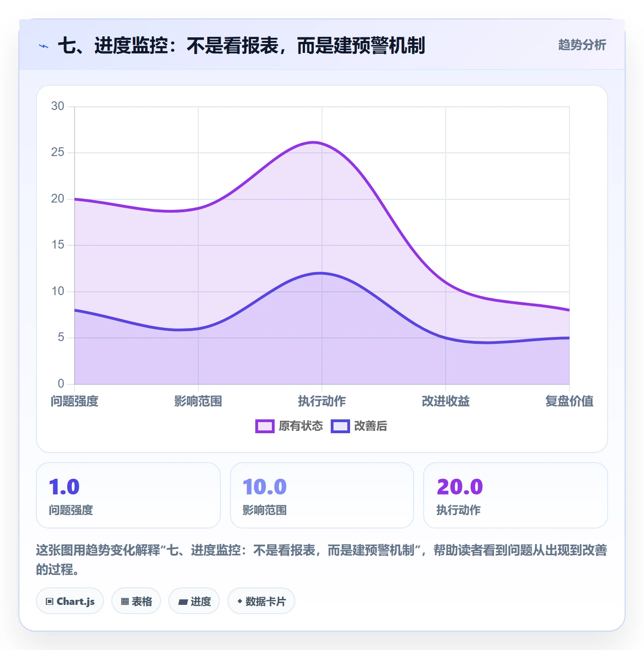Viewport: 644px width, 650px height.
Task: Click the 原有状态 legend label
Action: pos(301,426)
